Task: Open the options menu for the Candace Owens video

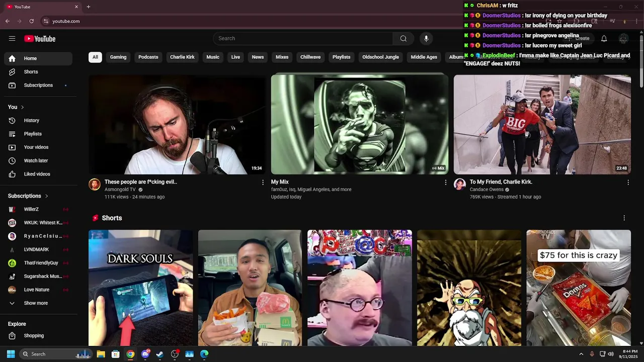Action: 628,183
